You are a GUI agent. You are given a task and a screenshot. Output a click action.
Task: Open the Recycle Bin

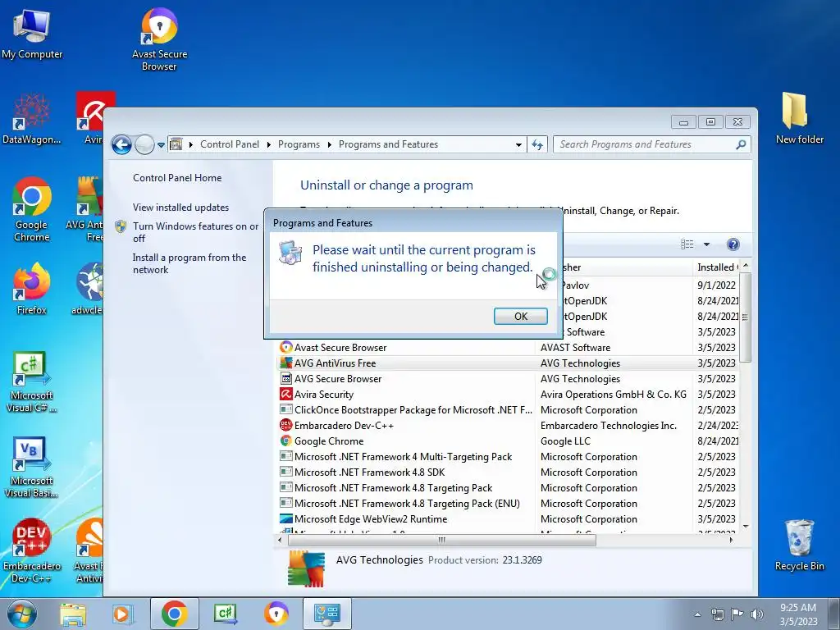(799, 546)
